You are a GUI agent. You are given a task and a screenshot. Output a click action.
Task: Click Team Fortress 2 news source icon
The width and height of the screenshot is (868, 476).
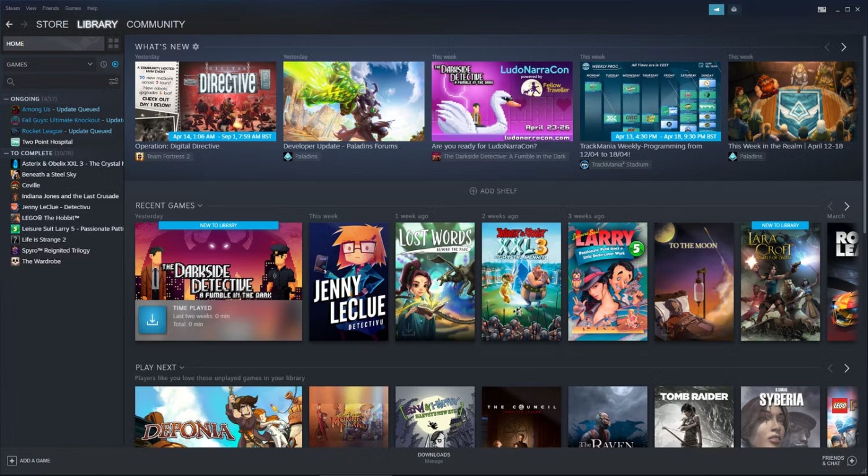click(140, 156)
